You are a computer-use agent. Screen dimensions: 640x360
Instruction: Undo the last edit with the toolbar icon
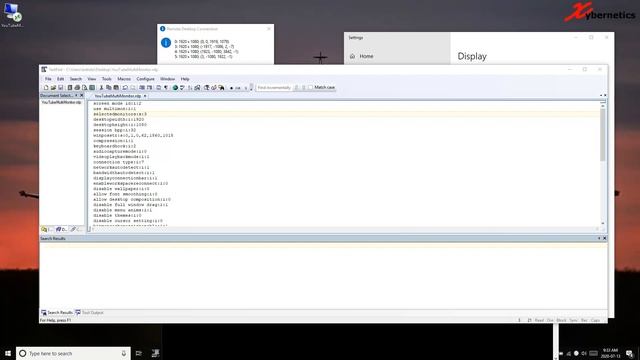tap(125, 87)
